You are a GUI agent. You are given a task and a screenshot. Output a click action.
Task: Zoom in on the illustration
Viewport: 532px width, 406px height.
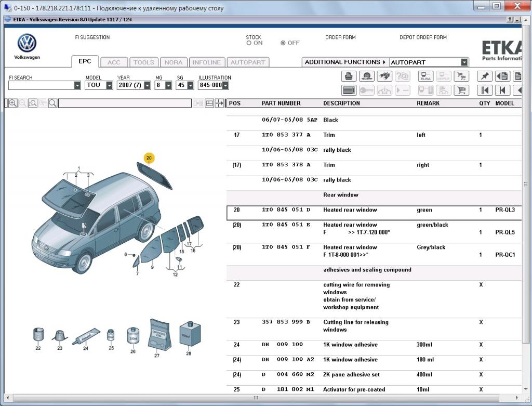[13, 103]
